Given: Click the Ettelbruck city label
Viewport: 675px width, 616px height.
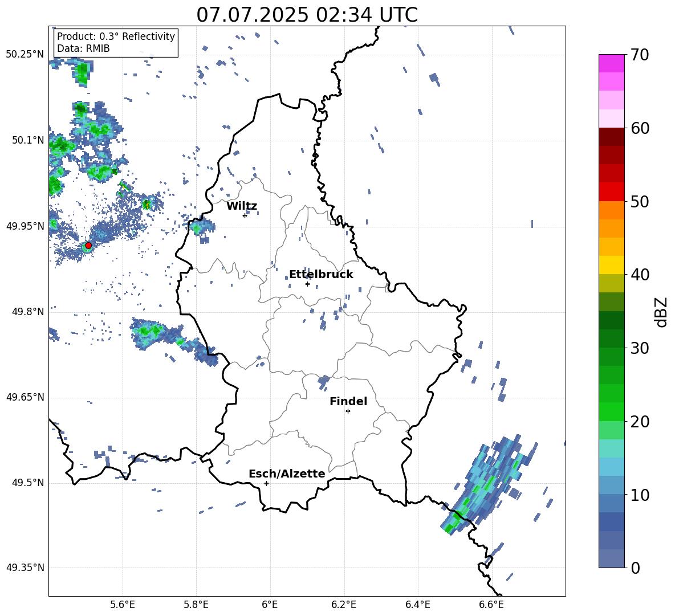Looking at the screenshot, I should (321, 275).
